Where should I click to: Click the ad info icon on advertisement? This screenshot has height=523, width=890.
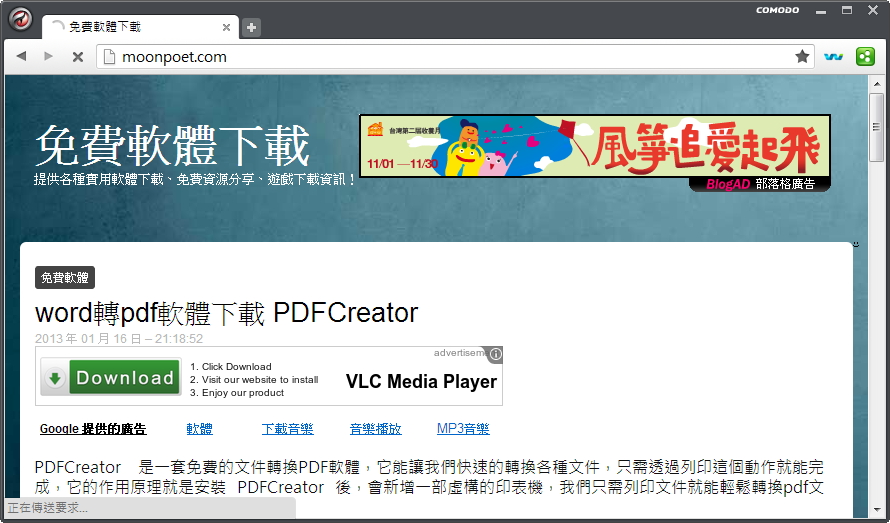point(496,354)
